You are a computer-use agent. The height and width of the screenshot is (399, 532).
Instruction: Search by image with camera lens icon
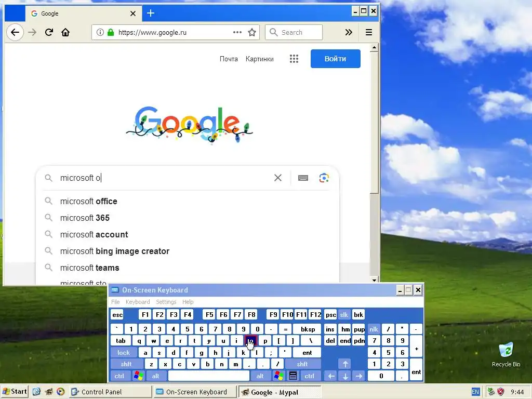click(324, 178)
